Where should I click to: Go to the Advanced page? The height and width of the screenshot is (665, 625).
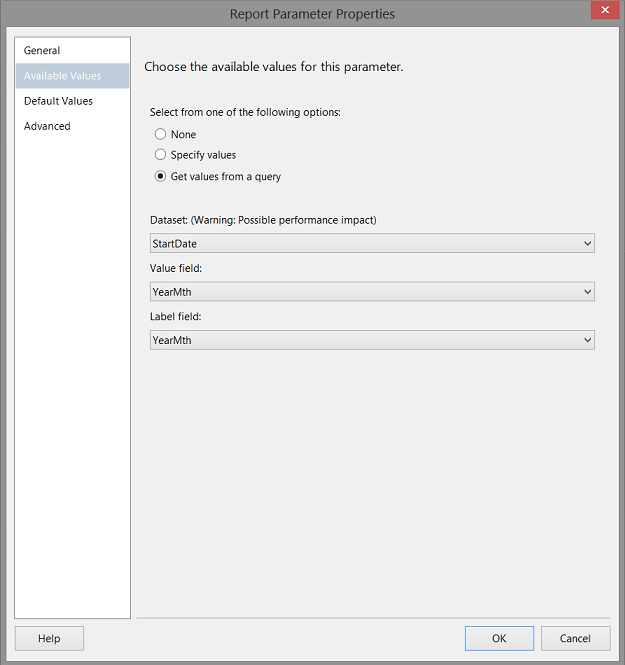coord(47,126)
